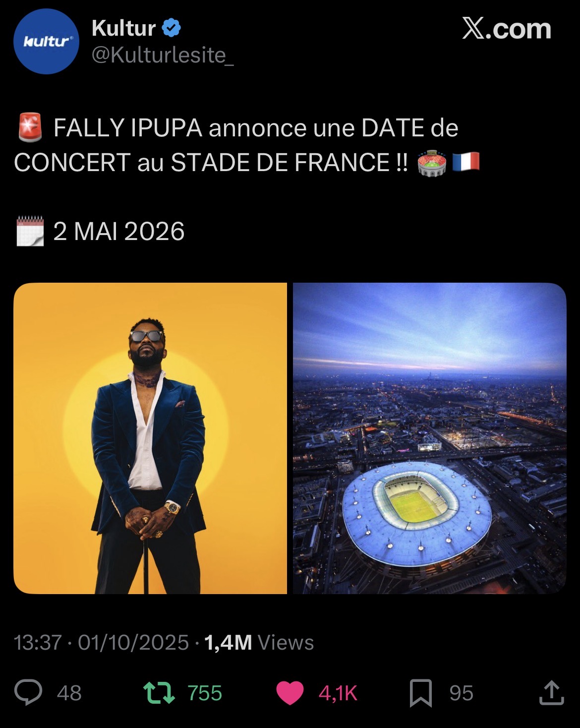The height and width of the screenshot is (728, 580).
Task: Bookmark this post
Action: pos(420,693)
